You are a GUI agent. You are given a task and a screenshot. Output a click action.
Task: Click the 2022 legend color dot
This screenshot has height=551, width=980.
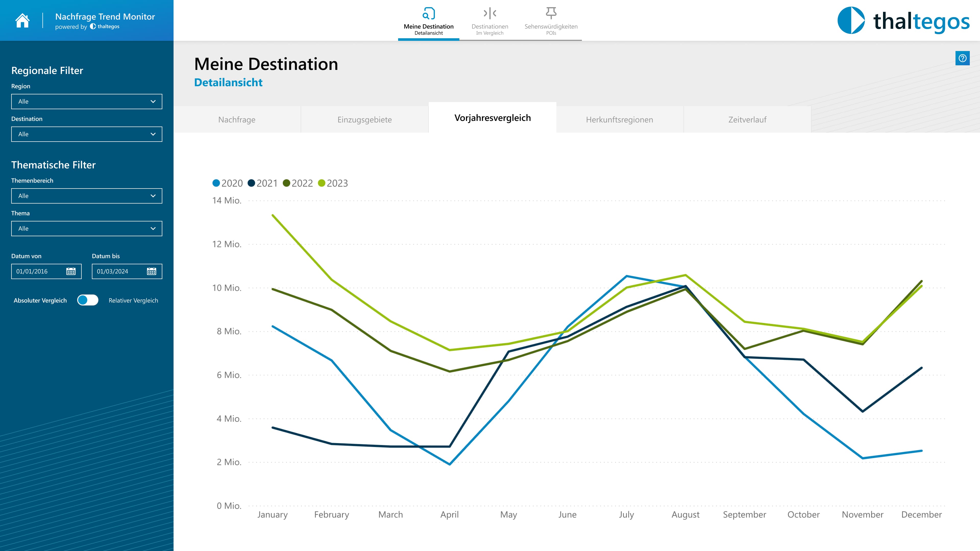click(286, 183)
